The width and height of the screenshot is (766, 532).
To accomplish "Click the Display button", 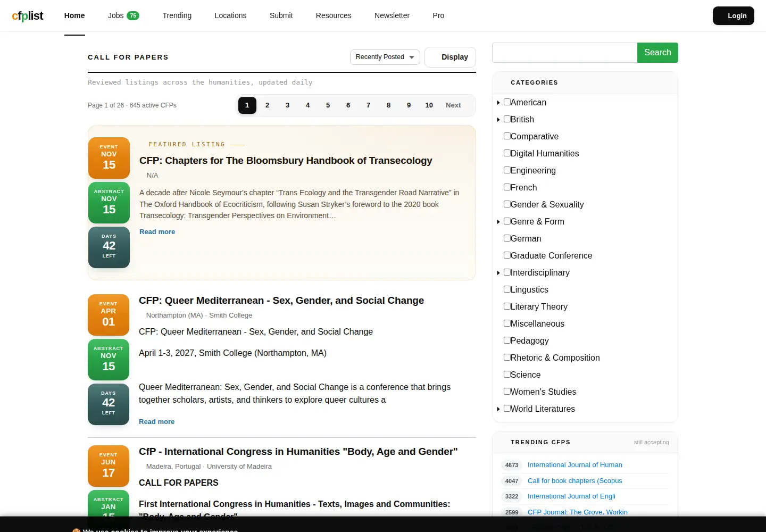I will click(x=450, y=57).
